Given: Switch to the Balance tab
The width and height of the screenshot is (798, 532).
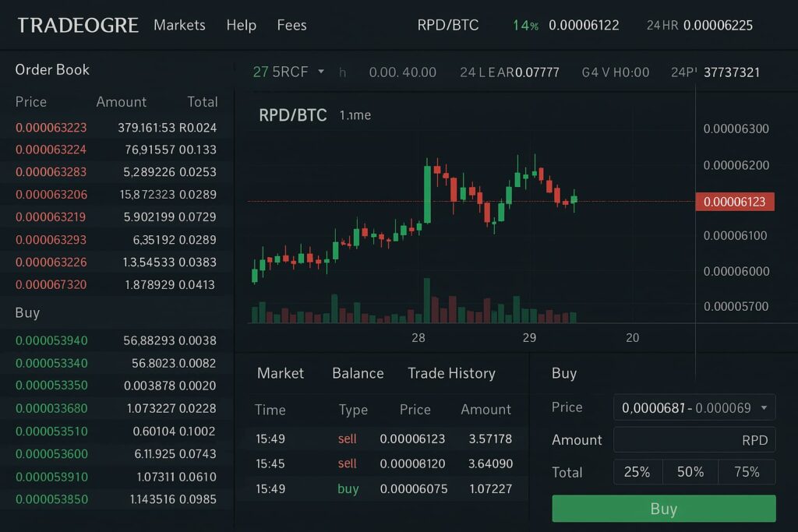Looking at the screenshot, I should click(358, 373).
